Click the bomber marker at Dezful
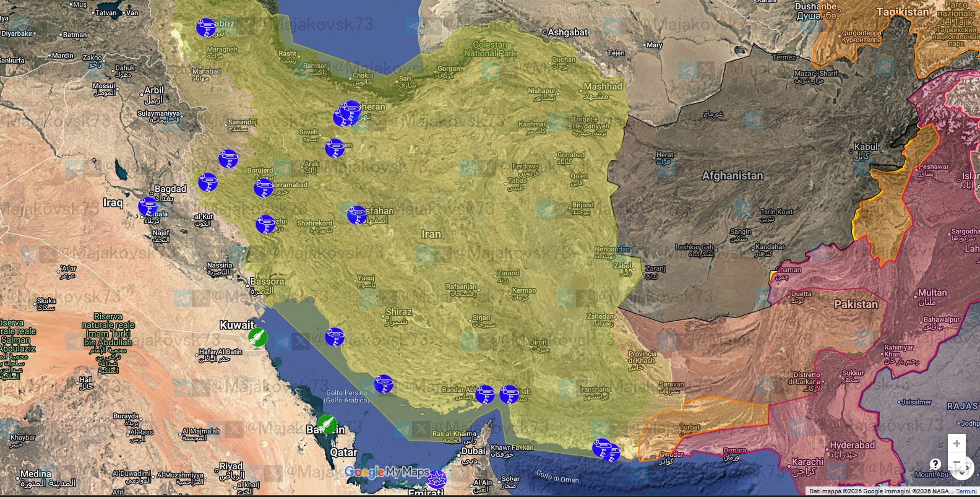This screenshot has width=980, height=497. (x=265, y=224)
